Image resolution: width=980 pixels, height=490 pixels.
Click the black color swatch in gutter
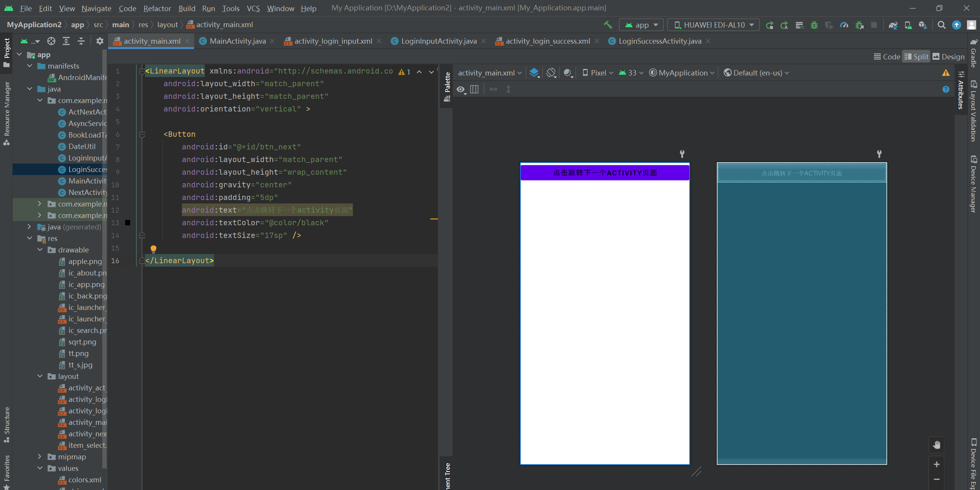click(x=128, y=223)
